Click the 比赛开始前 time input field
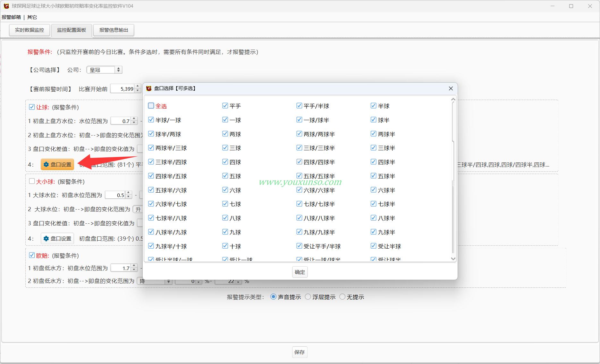 [123, 89]
